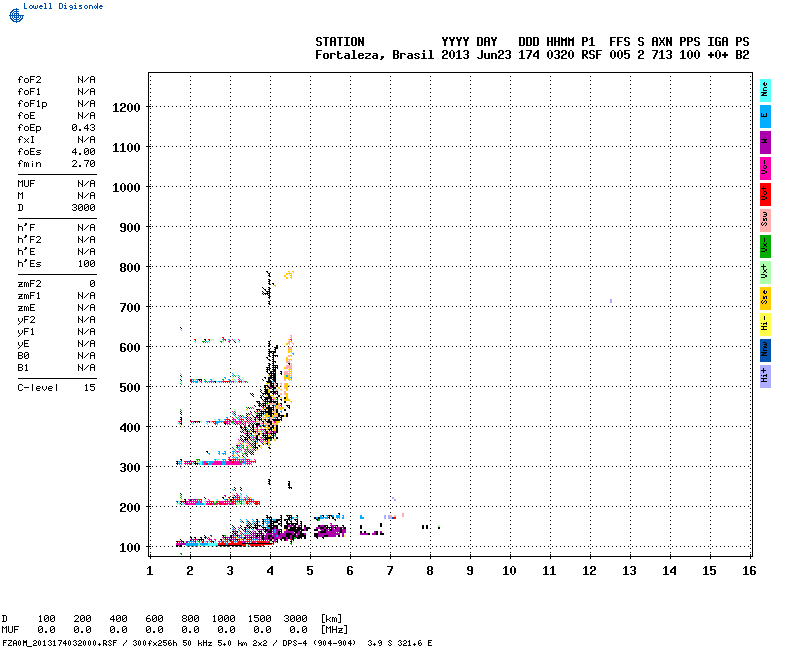The image size is (800, 650).
Task: Click the [MHz] unit label in footer
Action: click(x=334, y=630)
